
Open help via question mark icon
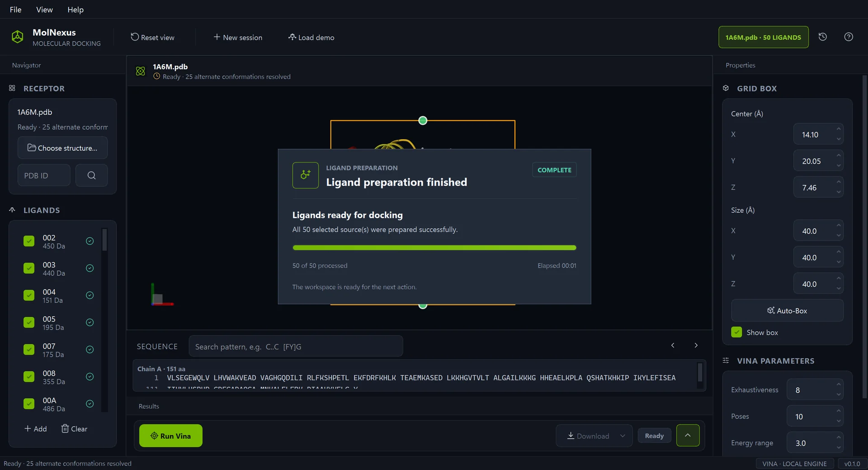849,37
